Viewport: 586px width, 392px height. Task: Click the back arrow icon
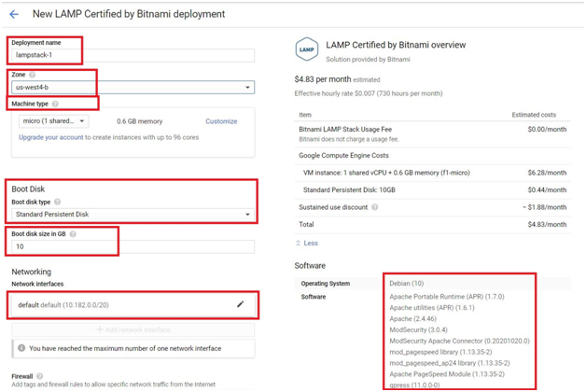14,15
